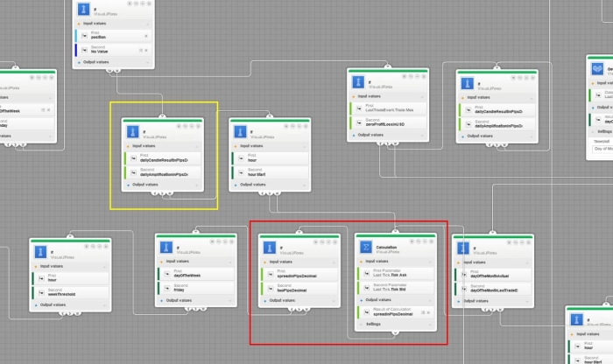The width and height of the screenshot is (613, 364).
Task: Close the position/No Value If block
Action: (149, 3)
